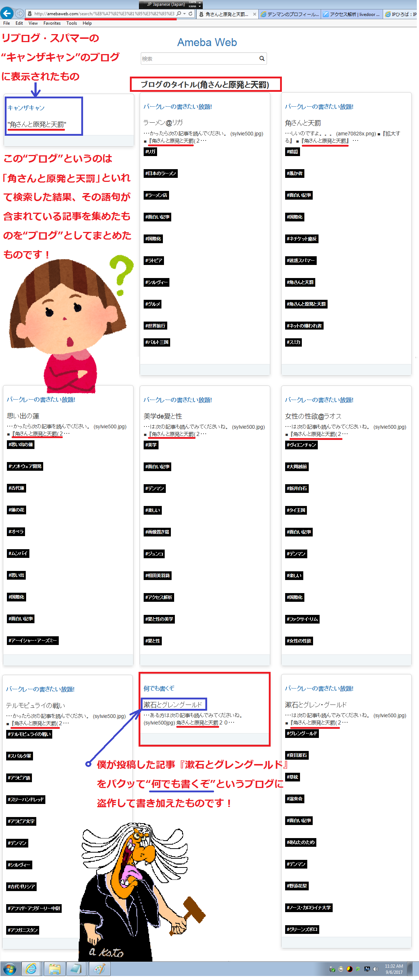This screenshot has width=419, height=980.
Task: Open the ラーメン@リガ article title
Action: click(x=163, y=123)
